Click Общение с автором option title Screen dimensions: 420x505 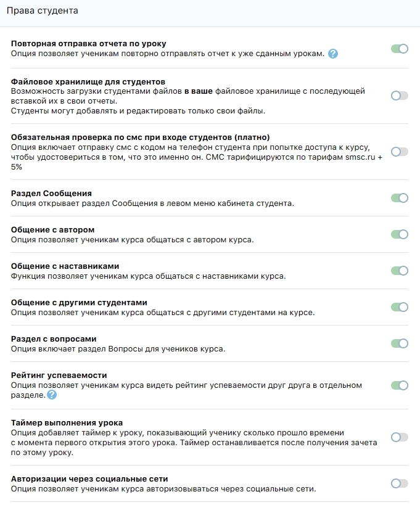[x=53, y=230]
